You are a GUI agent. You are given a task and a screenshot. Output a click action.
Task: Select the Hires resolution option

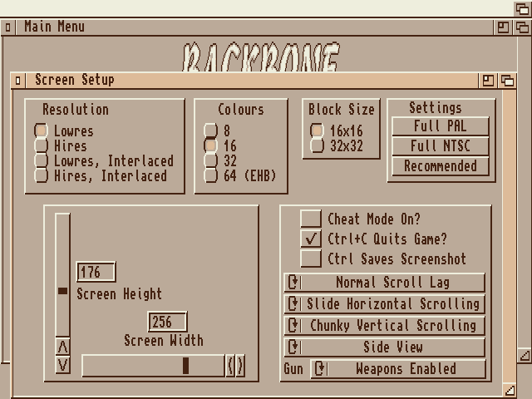[41, 145]
